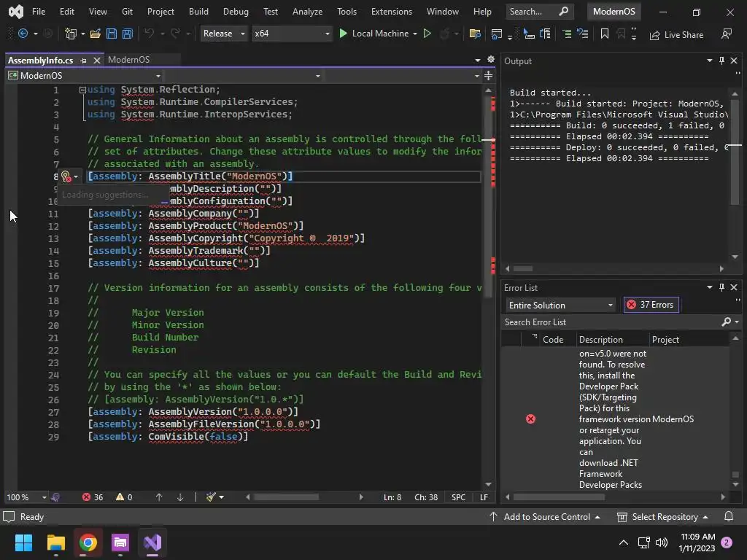This screenshot has width=747, height=560.
Task: Toggle auto-hide pin on Output panel
Action: click(x=721, y=61)
